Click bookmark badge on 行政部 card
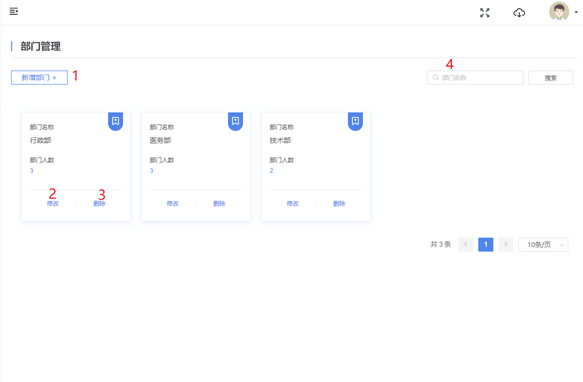 (x=116, y=121)
